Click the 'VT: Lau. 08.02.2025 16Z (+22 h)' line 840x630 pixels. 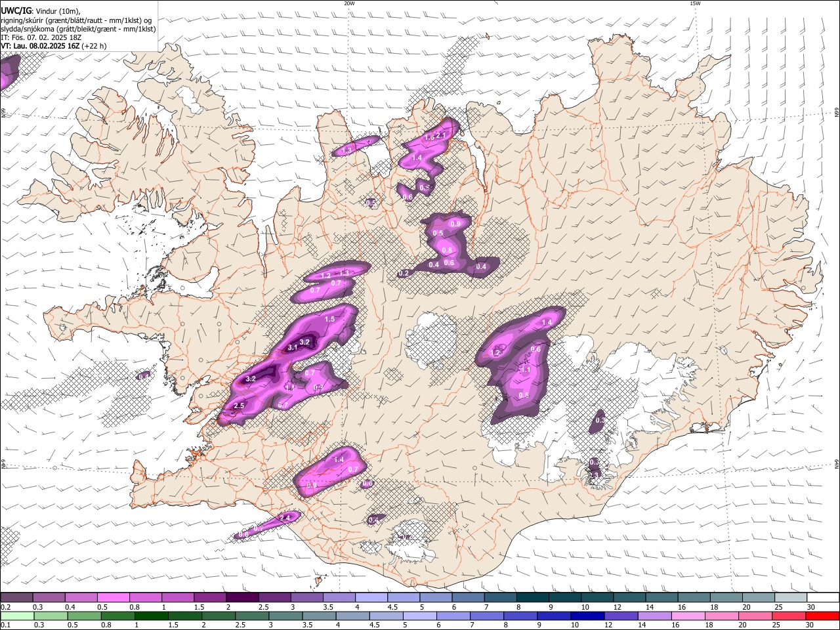click(x=54, y=46)
